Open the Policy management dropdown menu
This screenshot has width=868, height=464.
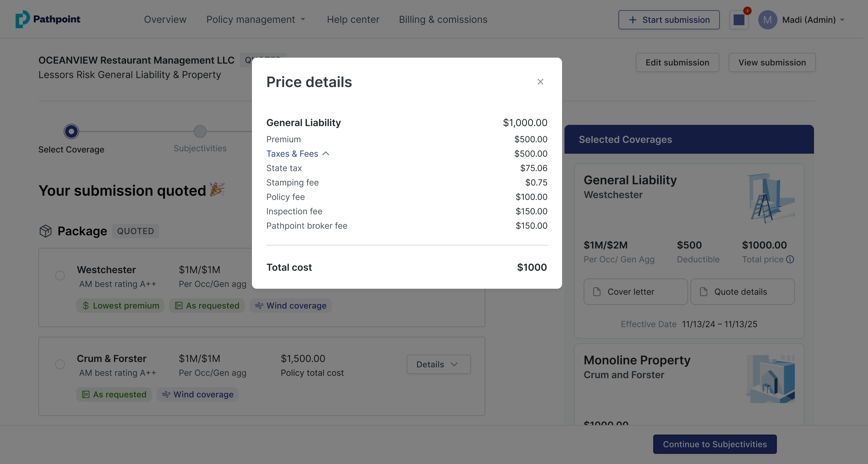click(256, 20)
